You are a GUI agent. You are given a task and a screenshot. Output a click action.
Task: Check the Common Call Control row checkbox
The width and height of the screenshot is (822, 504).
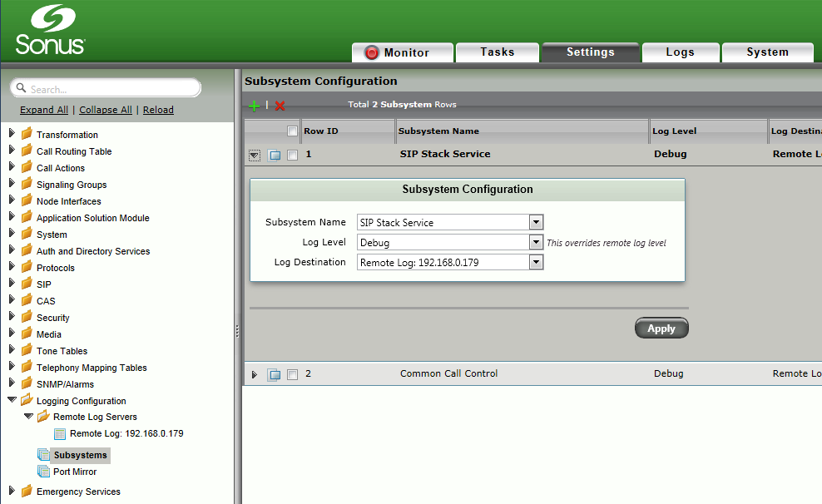click(292, 374)
